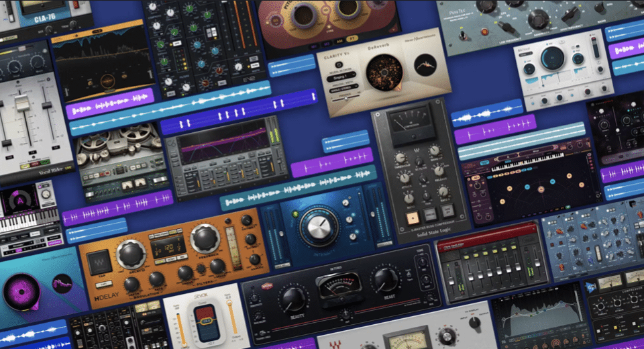Click the large teal dial on the white vocal plugin
This screenshot has width=644, height=349.
pyautogui.click(x=553, y=58)
